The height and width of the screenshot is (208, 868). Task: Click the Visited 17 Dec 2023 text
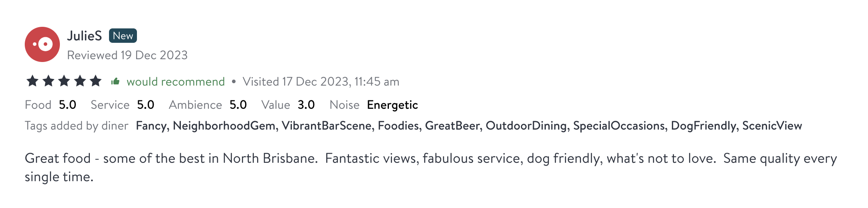(321, 82)
